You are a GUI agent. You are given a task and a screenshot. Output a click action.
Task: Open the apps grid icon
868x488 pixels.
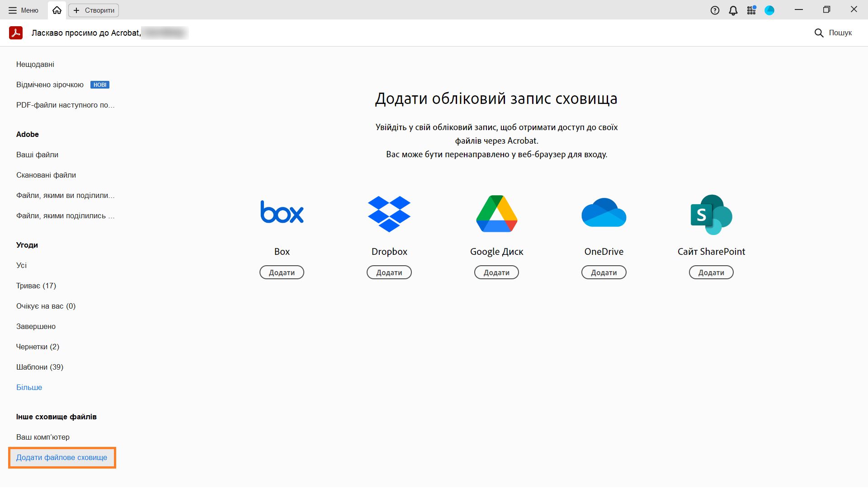[x=751, y=10]
